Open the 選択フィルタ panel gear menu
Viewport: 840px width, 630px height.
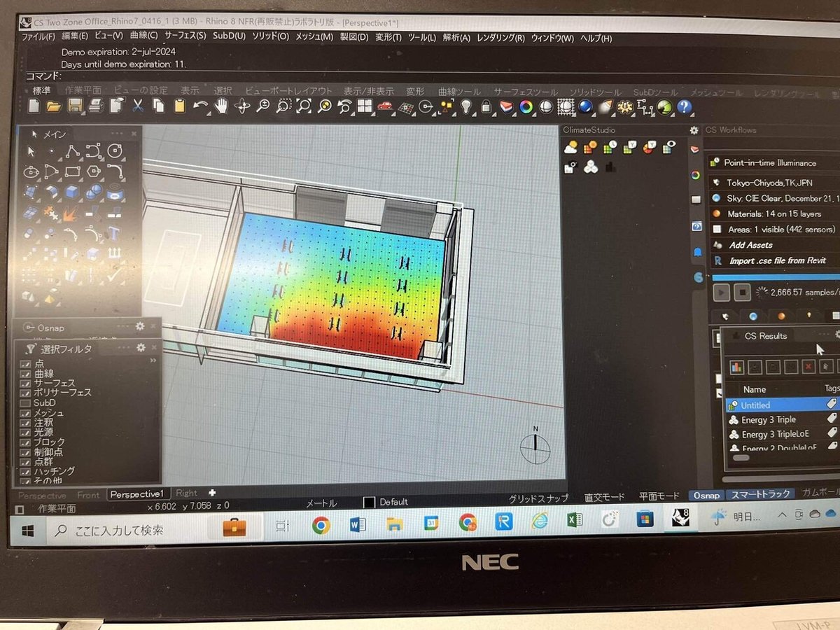pyautogui.click(x=141, y=348)
